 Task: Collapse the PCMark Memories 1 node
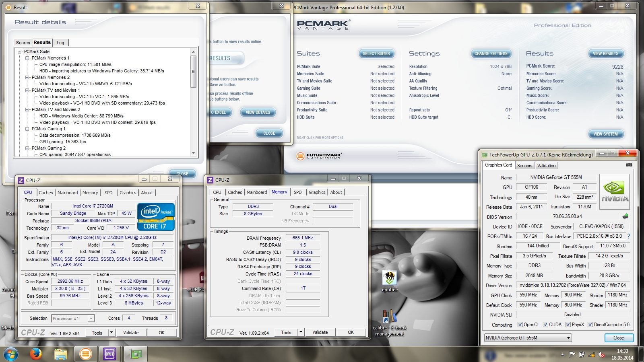(27, 58)
